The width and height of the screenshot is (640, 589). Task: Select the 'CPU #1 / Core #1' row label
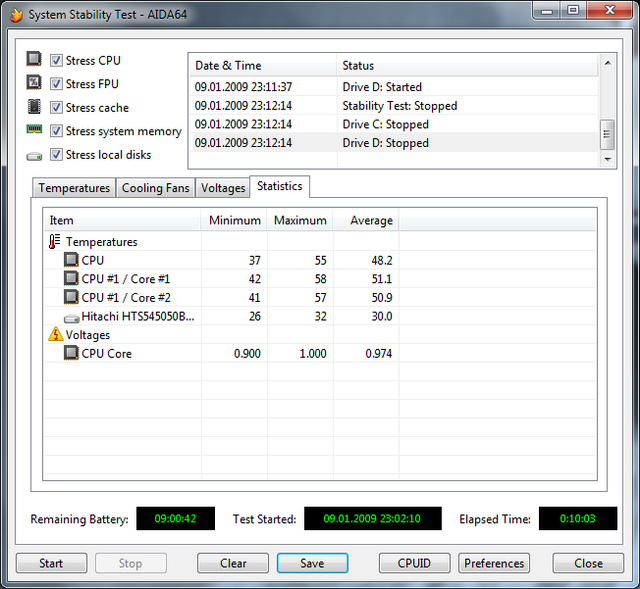(x=126, y=279)
